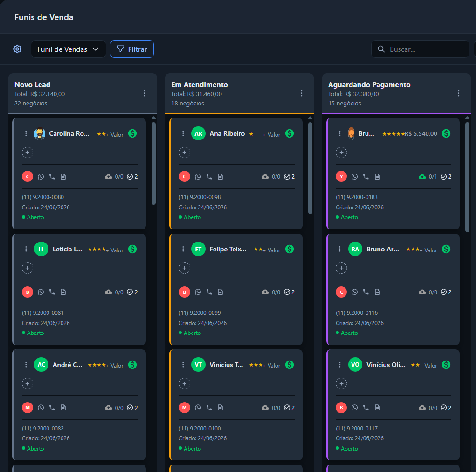Click cloud upload icon on Felipe Teix... card
The image size is (476, 472).
(265, 292)
